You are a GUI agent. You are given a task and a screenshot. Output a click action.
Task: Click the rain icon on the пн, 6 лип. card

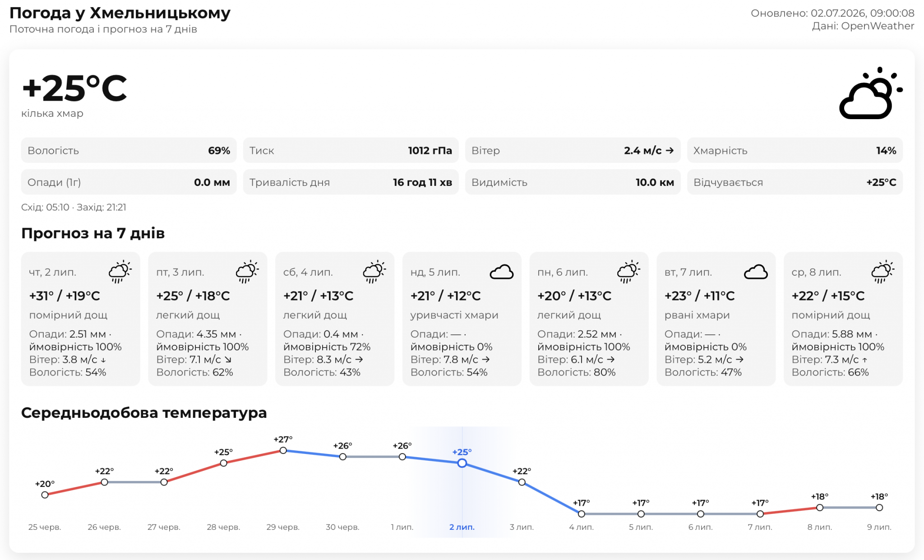pos(628,272)
